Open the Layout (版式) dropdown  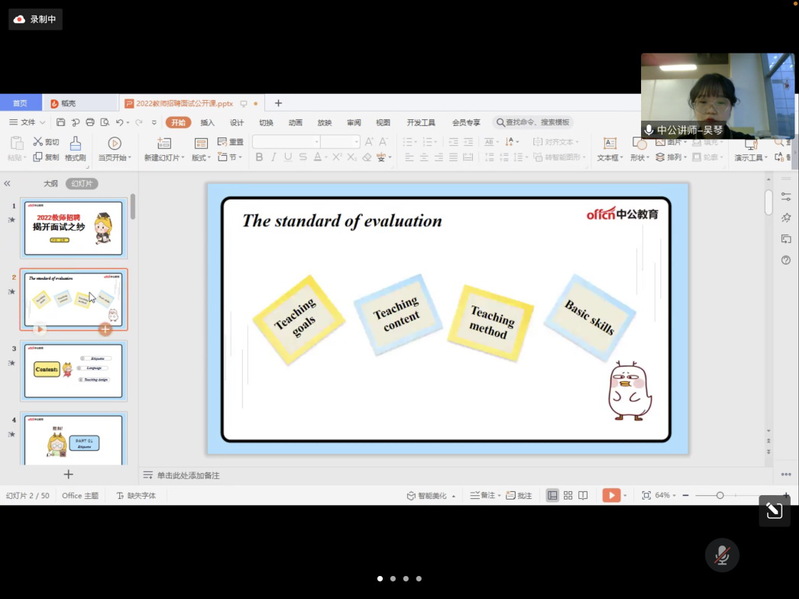click(201, 158)
